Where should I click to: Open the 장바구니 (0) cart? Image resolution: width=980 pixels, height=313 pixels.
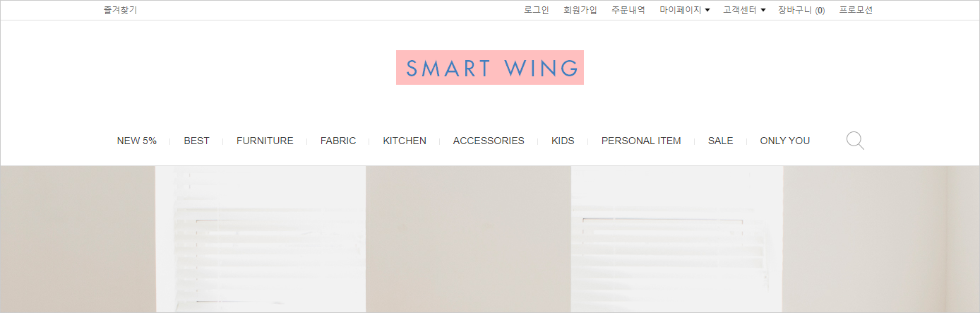point(801,11)
